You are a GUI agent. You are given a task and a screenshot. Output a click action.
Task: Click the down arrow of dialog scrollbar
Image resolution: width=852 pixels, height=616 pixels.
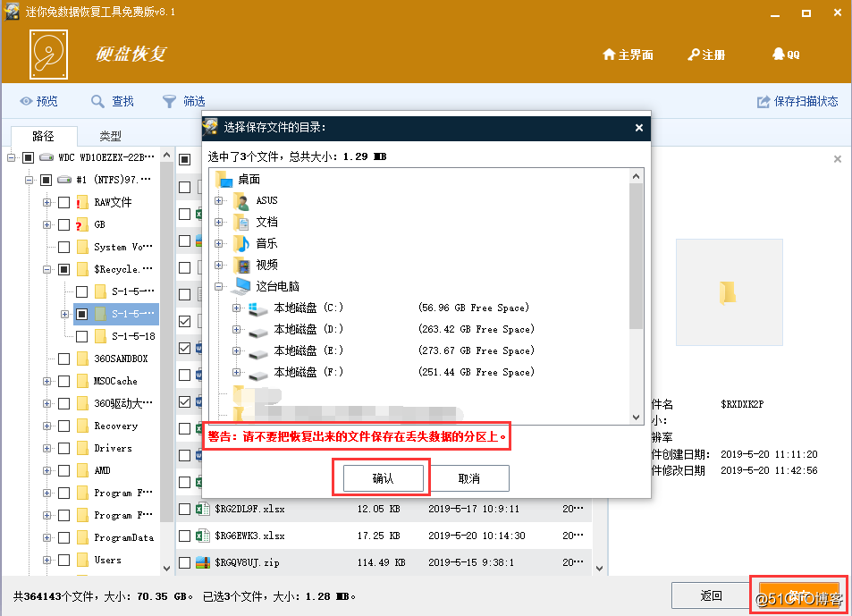(636, 418)
